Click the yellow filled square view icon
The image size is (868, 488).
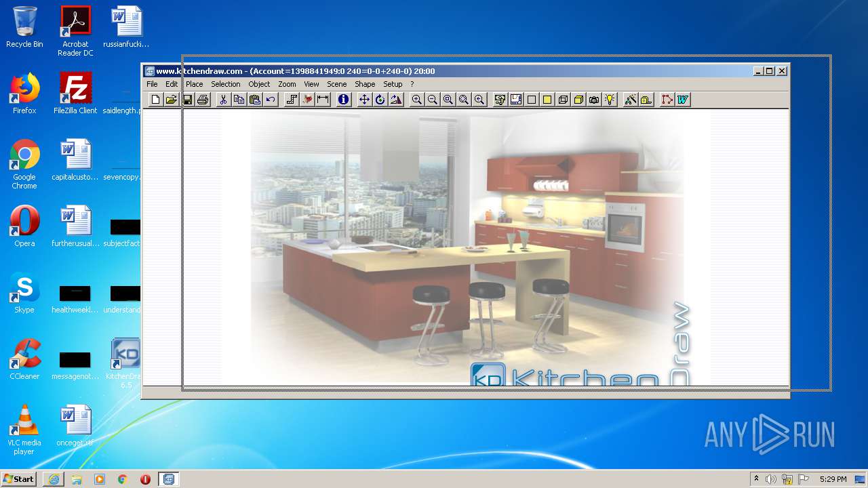coord(547,100)
